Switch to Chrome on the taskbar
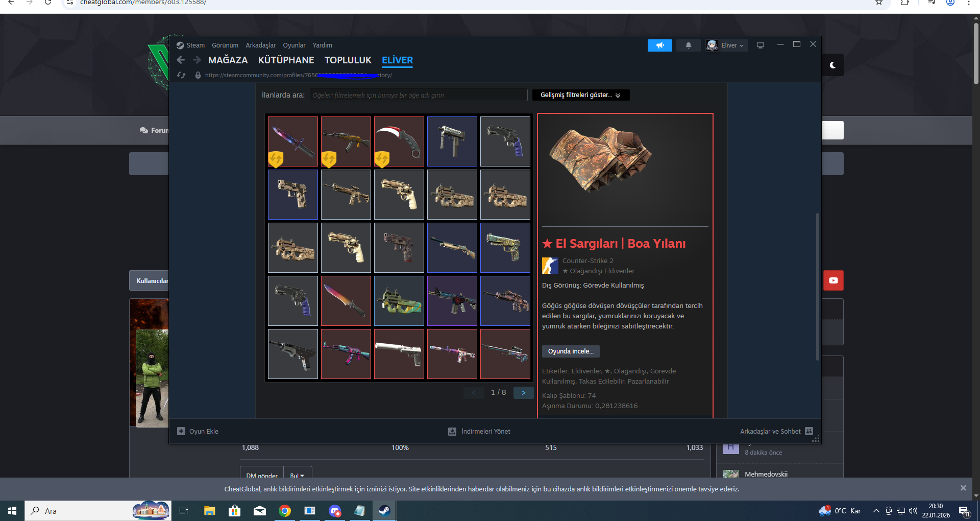This screenshot has width=980, height=521. (285, 511)
